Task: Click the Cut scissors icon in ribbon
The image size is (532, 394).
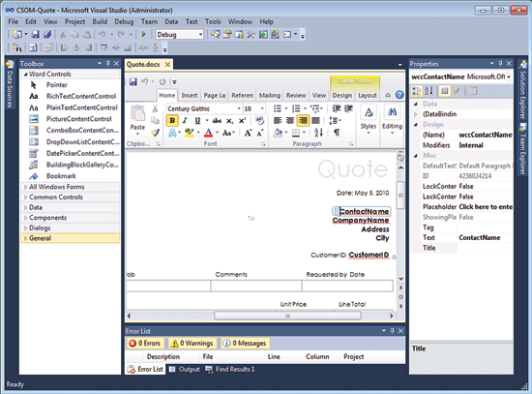Action: tap(155, 108)
